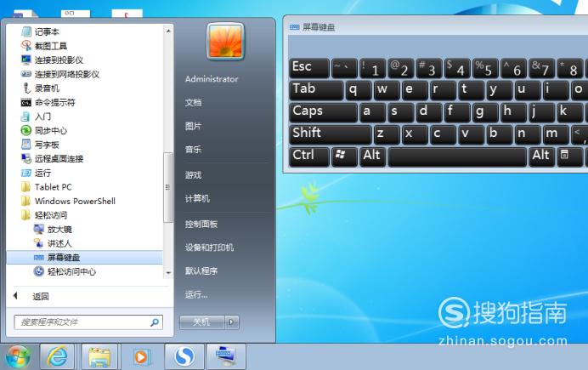Open Sogou browser taskbar icon
Image resolution: width=588 pixels, height=370 pixels.
184,356
